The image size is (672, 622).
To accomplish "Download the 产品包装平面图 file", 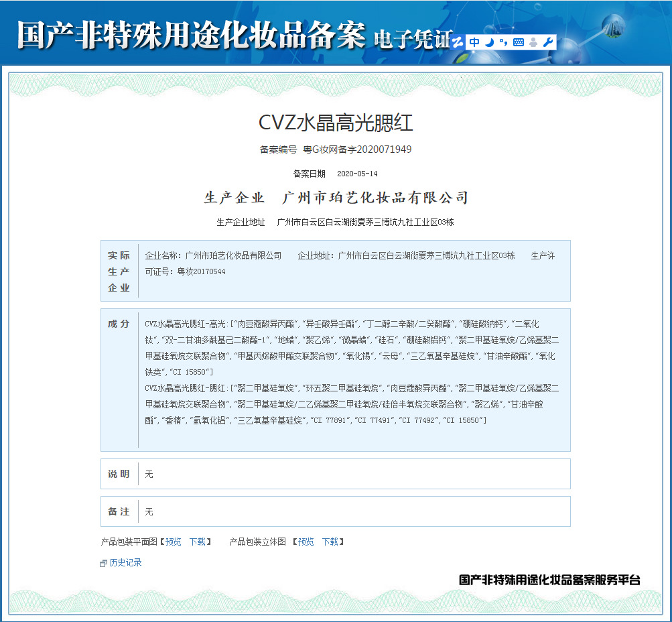I will click(x=198, y=542).
